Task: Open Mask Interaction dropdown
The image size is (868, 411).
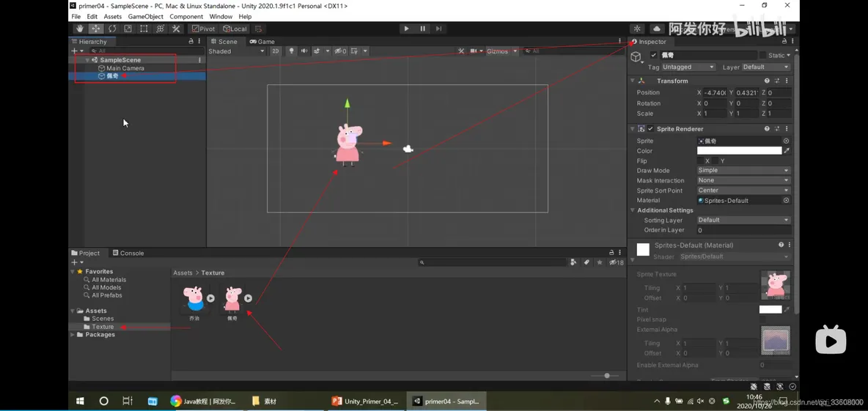Action: tap(743, 180)
